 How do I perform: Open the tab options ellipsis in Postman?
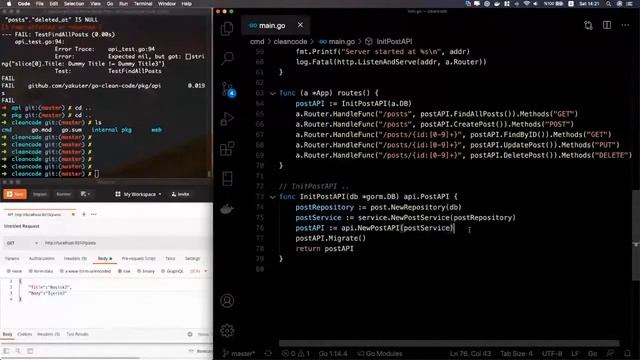coord(94,214)
